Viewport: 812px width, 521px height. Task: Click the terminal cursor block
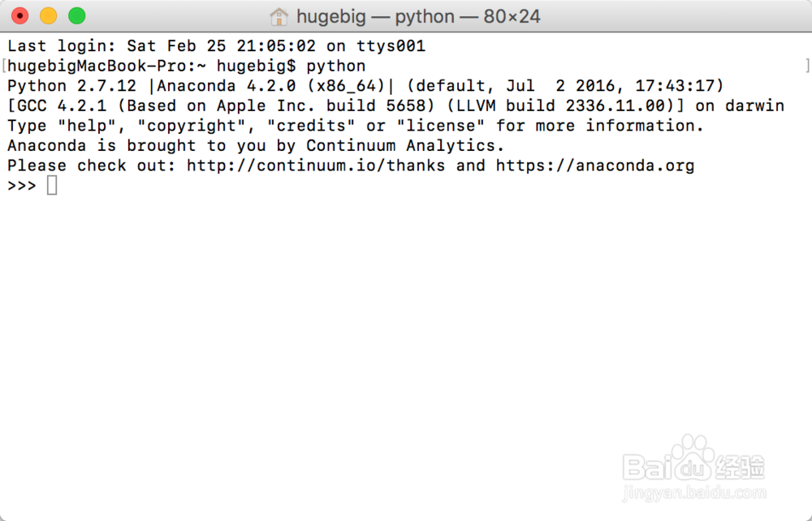pyautogui.click(x=52, y=185)
